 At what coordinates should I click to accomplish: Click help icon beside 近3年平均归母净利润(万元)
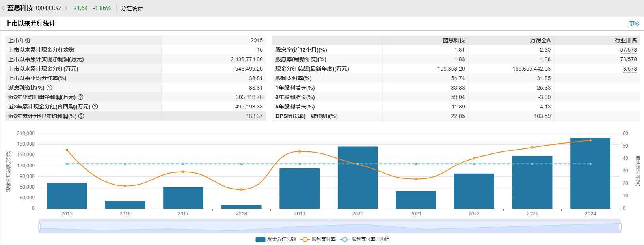point(80,97)
